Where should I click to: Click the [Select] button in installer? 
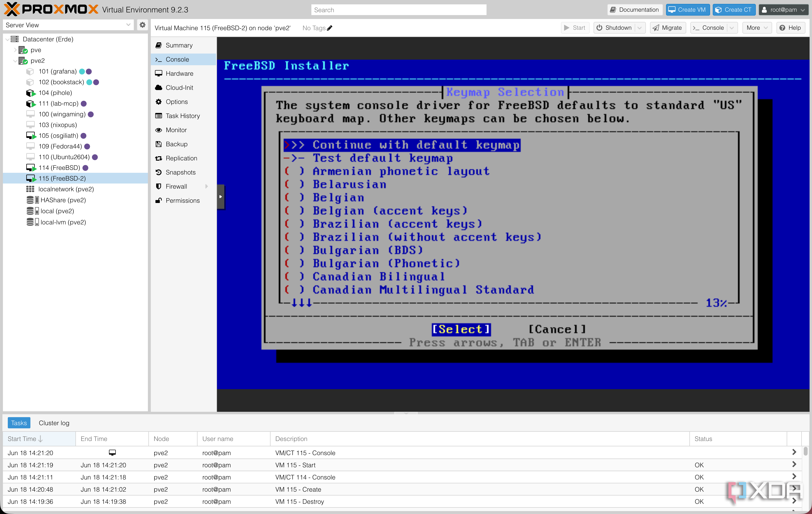[x=461, y=329]
